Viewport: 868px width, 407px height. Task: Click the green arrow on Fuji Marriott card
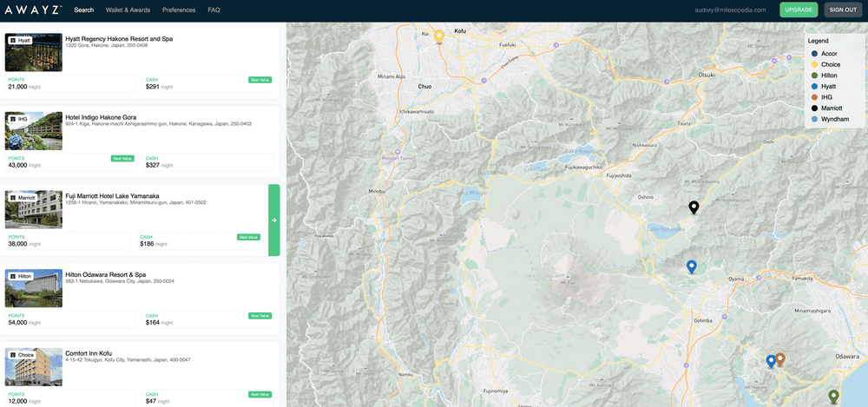pyautogui.click(x=274, y=220)
